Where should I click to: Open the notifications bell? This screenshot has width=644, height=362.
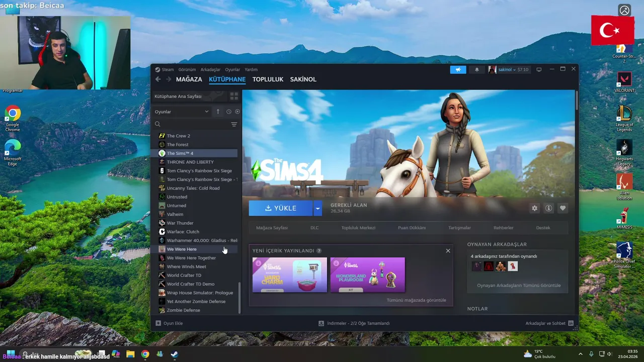click(x=477, y=70)
